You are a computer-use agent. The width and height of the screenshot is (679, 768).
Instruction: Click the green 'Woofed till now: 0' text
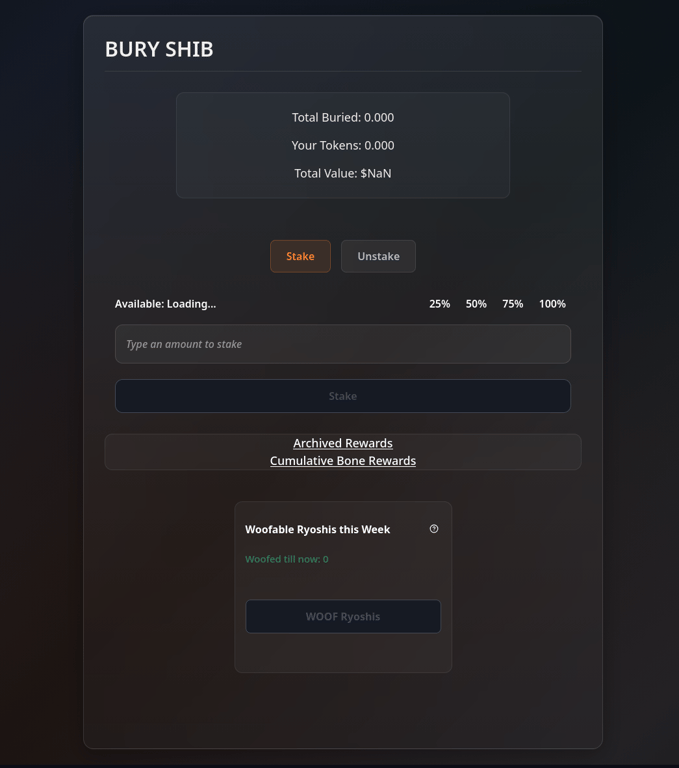pyautogui.click(x=287, y=559)
